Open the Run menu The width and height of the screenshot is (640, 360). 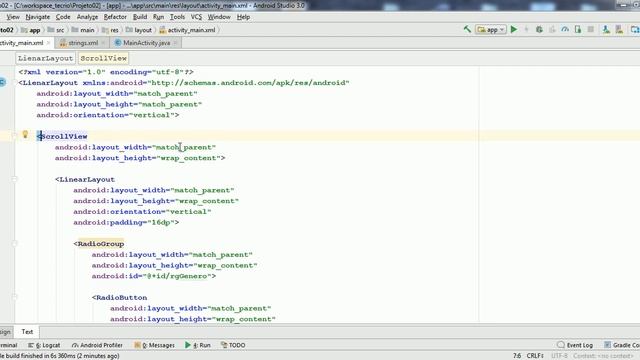point(158,17)
